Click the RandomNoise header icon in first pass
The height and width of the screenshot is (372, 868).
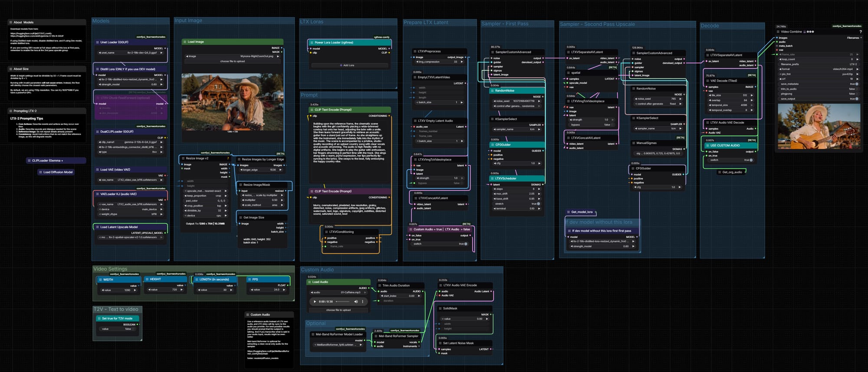492,91
